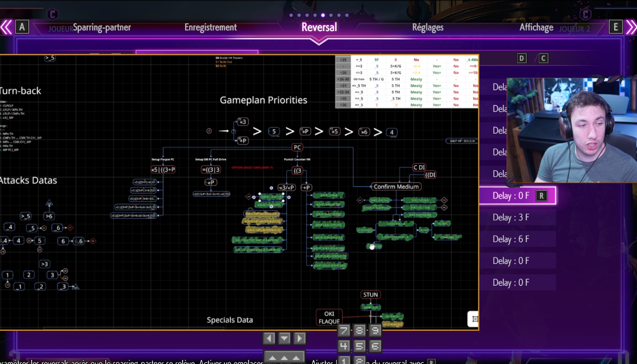The height and width of the screenshot is (364, 637).
Task: Click numpad key 7
Action: pyautogui.click(x=344, y=330)
